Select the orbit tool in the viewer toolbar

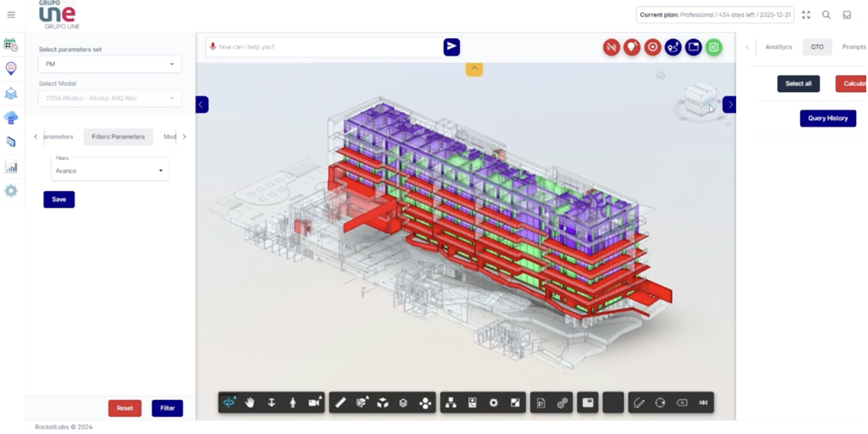229,403
